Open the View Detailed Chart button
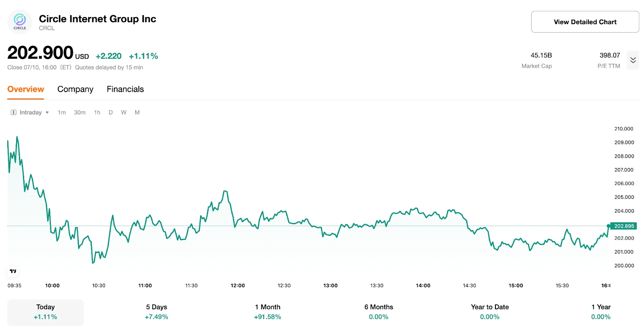This screenshot has height=331, width=644. pyautogui.click(x=584, y=22)
